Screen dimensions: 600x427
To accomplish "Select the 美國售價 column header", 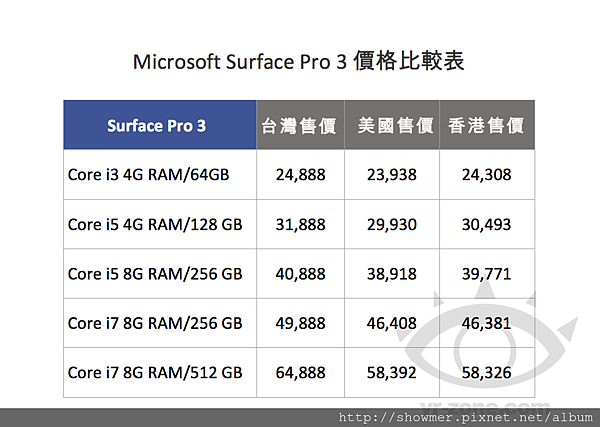I will (392, 125).
